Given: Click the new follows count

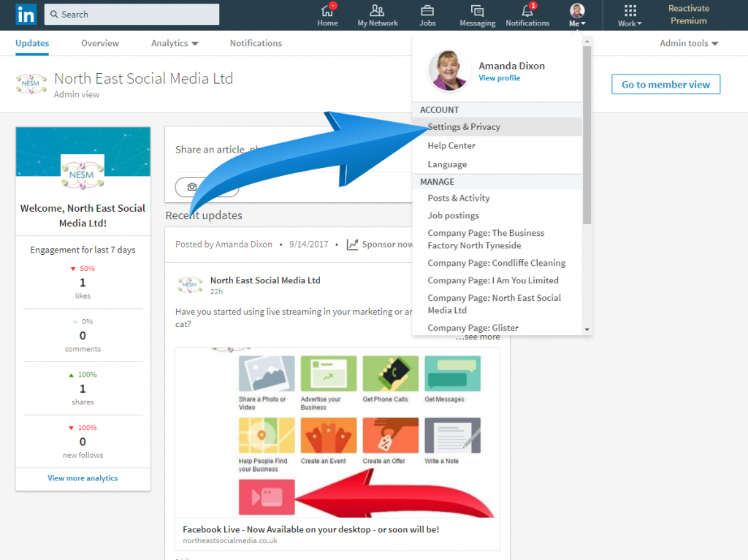Looking at the screenshot, I should [x=83, y=442].
